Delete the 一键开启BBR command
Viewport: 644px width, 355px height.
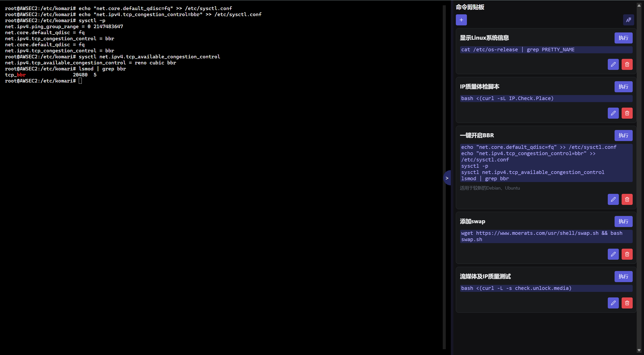coord(627,199)
